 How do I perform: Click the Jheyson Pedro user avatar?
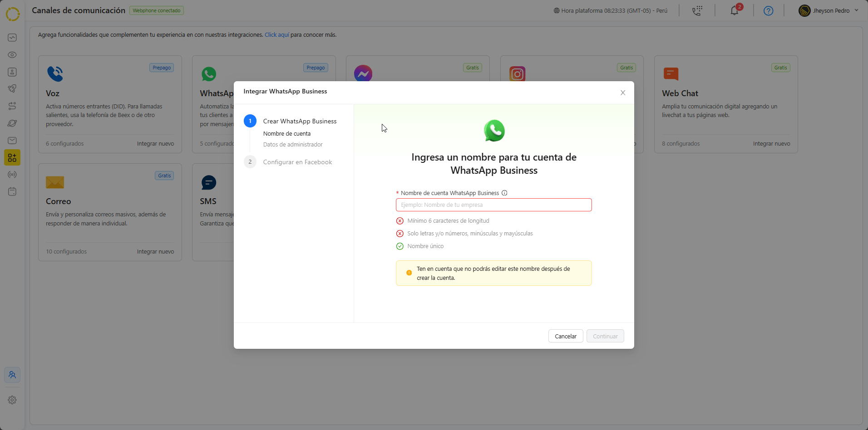[x=804, y=10]
